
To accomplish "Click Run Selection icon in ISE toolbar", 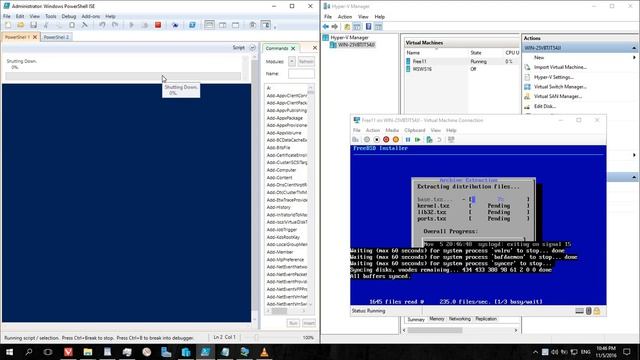I will point(144,25).
